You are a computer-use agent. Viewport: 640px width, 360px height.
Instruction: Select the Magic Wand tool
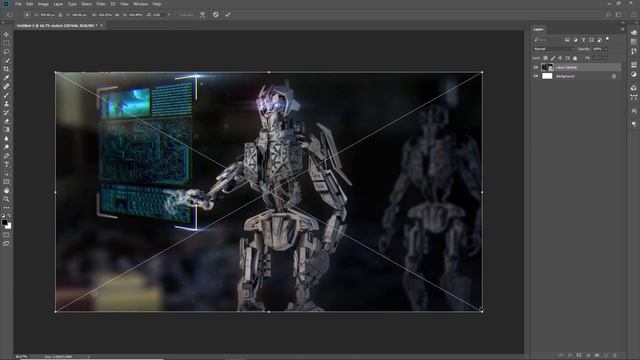coord(6,60)
